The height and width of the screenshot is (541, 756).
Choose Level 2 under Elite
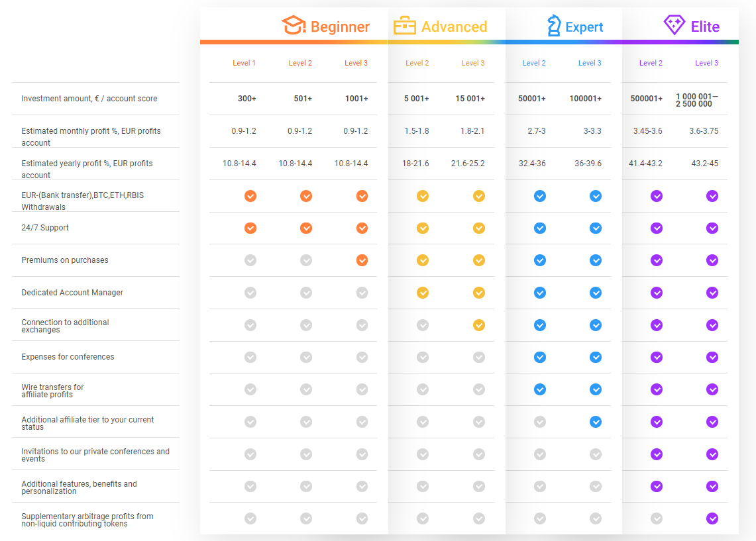651,63
